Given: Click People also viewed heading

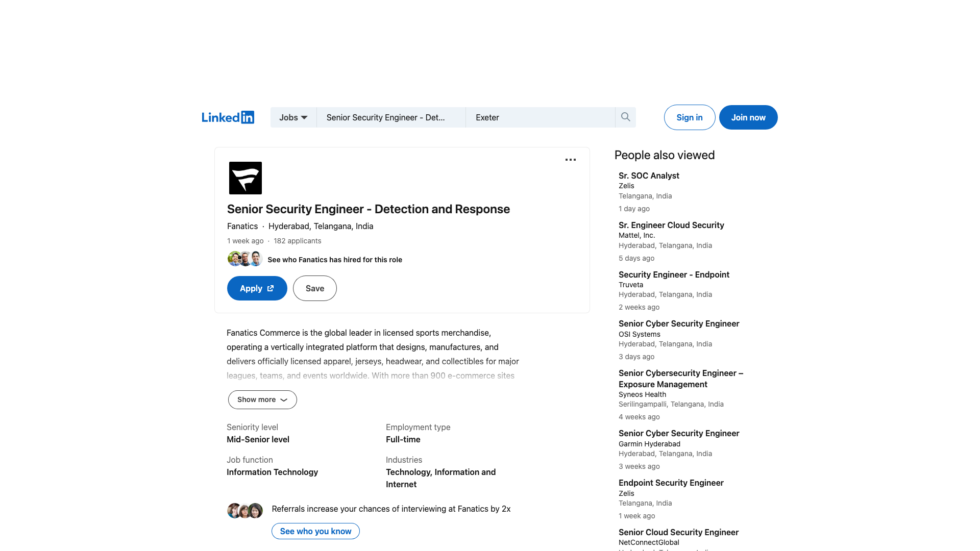Looking at the screenshot, I should [665, 155].
